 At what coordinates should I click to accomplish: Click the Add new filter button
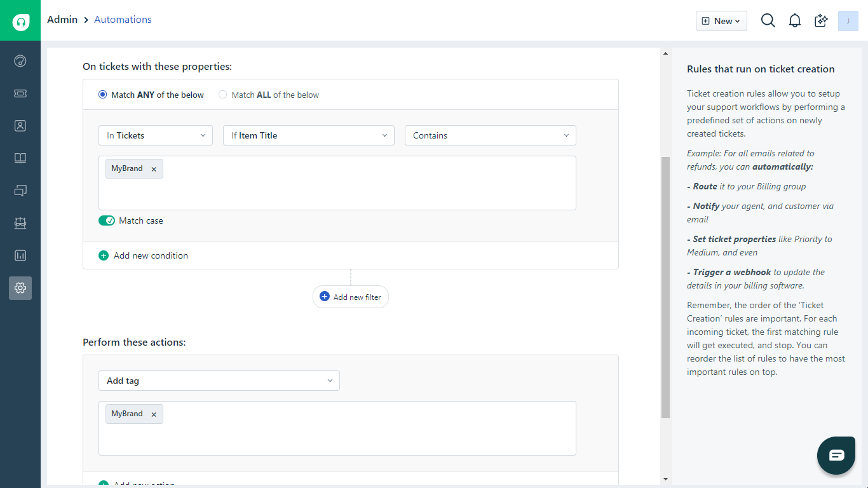coord(350,297)
